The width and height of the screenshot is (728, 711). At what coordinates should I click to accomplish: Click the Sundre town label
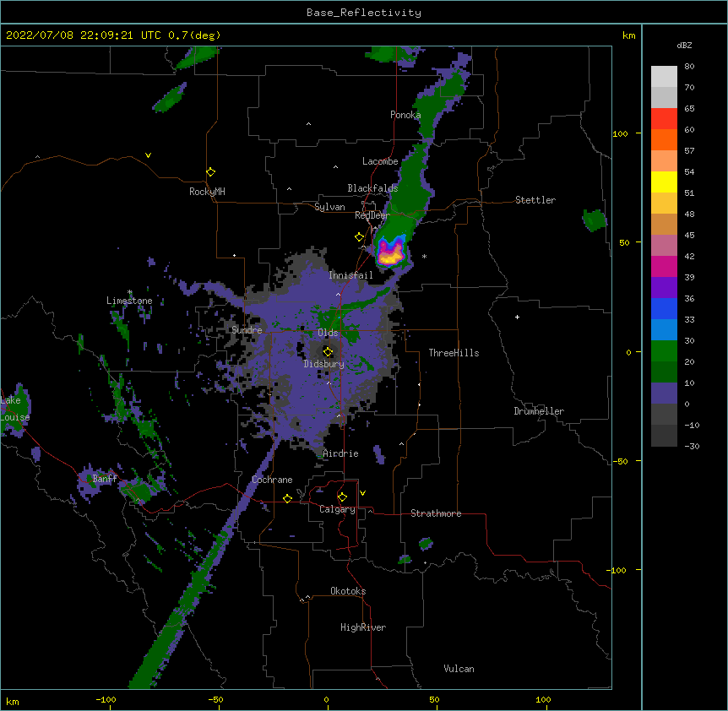[247, 330]
